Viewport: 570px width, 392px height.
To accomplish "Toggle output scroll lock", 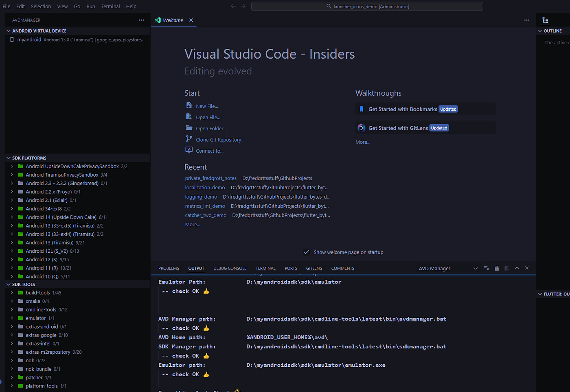I will [497, 268].
